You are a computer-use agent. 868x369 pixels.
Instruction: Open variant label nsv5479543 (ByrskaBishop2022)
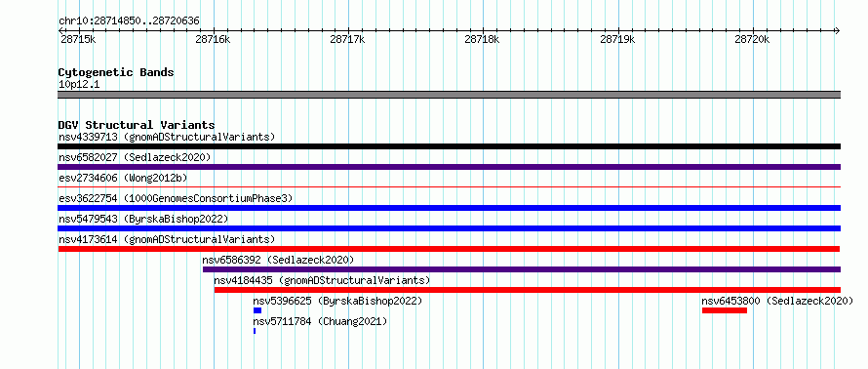(x=142, y=219)
